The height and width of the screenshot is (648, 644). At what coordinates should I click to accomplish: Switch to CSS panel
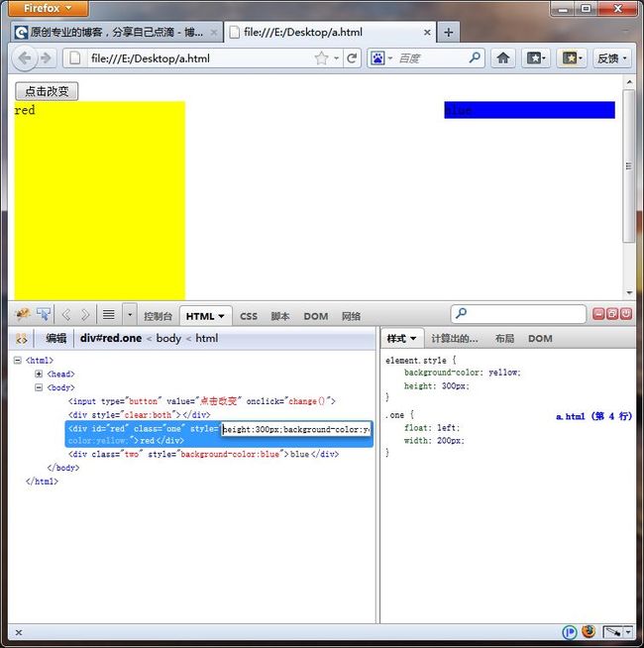click(249, 316)
